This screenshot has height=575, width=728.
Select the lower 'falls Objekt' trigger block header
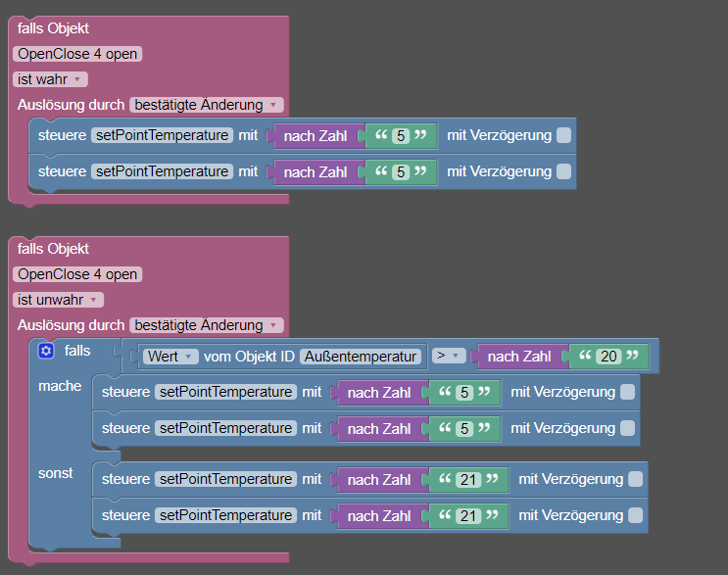(x=53, y=249)
